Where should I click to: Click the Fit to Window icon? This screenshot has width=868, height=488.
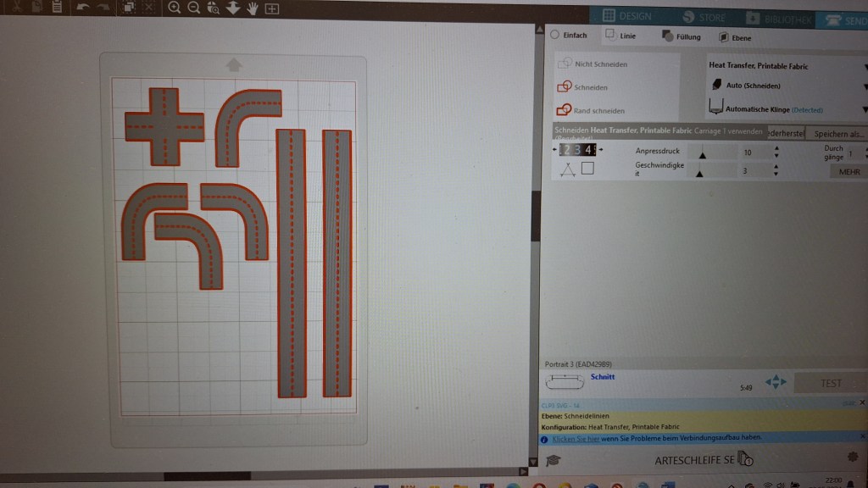[x=272, y=8]
